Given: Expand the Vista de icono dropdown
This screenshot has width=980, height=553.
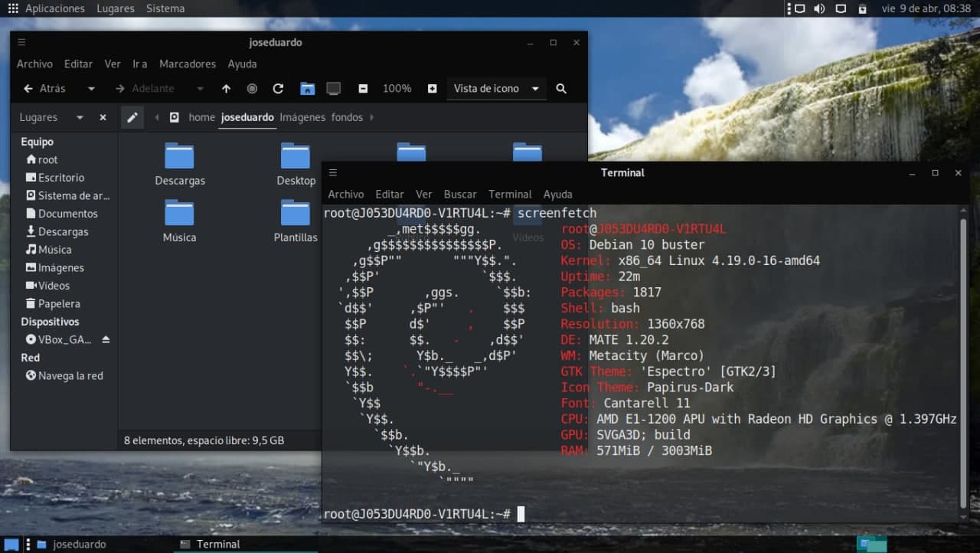Looking at the screenshot, I should coord(535,89).
